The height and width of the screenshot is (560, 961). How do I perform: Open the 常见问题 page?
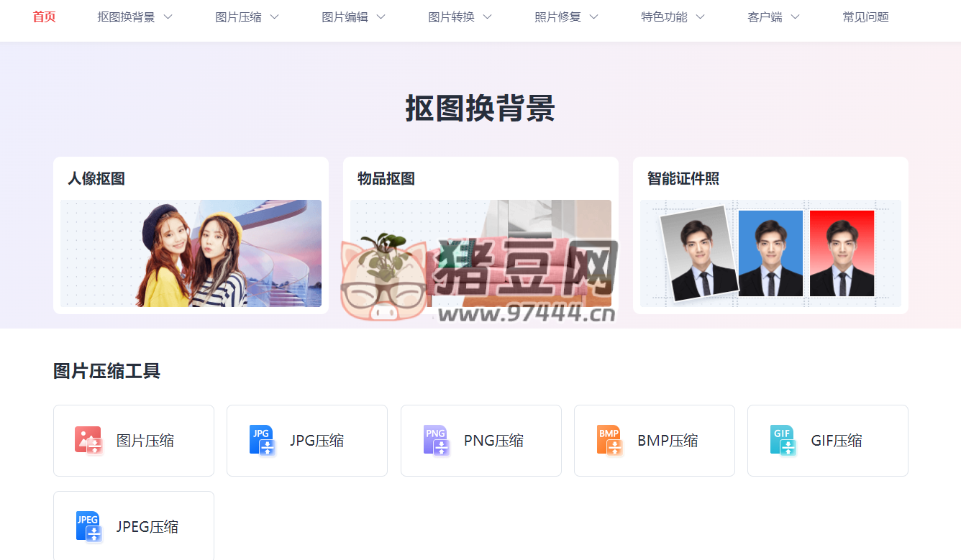click(x=865, y=17)
